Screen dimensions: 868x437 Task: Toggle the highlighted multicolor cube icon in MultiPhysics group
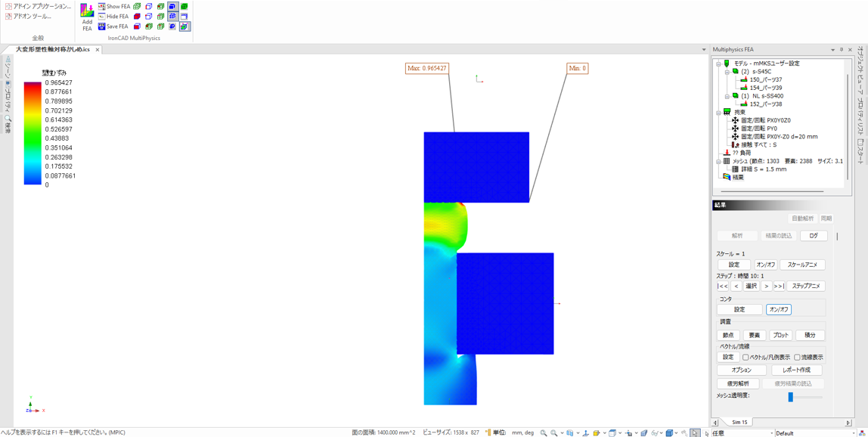[184, 26]
